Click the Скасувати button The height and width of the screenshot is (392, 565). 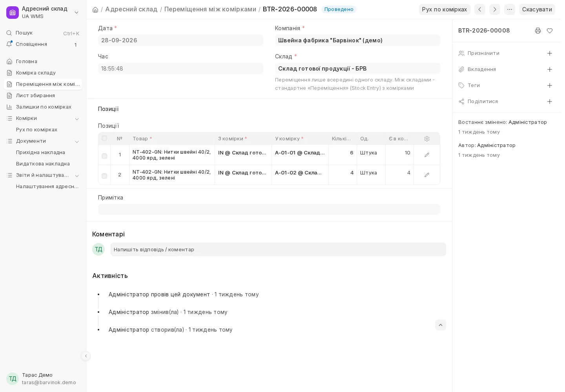(537, 9)
